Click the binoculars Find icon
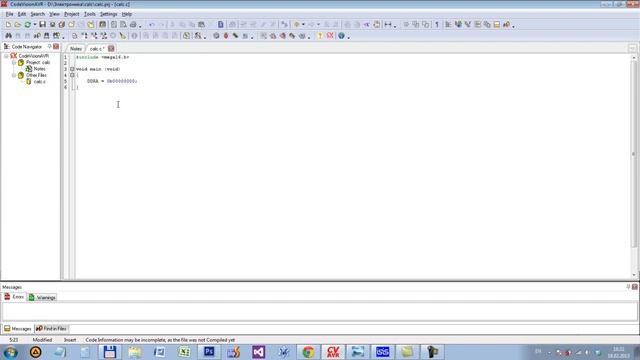The height and width of the screenshot is (360, 640). tap(8, 36)
